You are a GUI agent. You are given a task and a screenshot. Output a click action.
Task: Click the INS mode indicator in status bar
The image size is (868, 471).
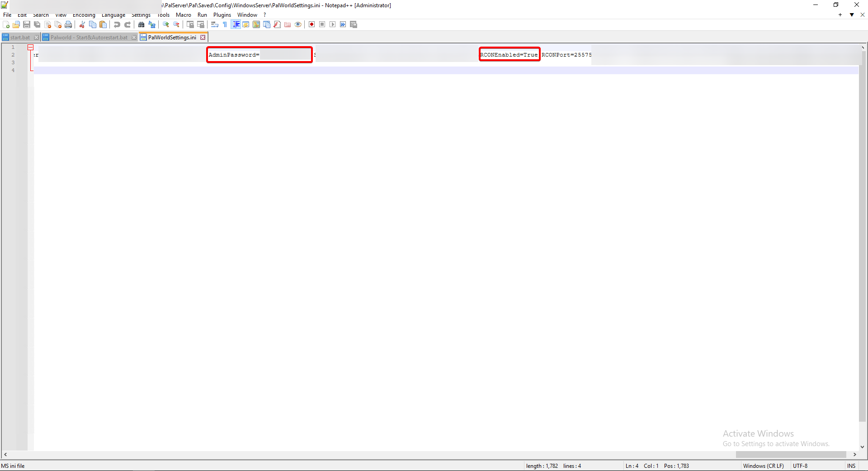point(851,466)
